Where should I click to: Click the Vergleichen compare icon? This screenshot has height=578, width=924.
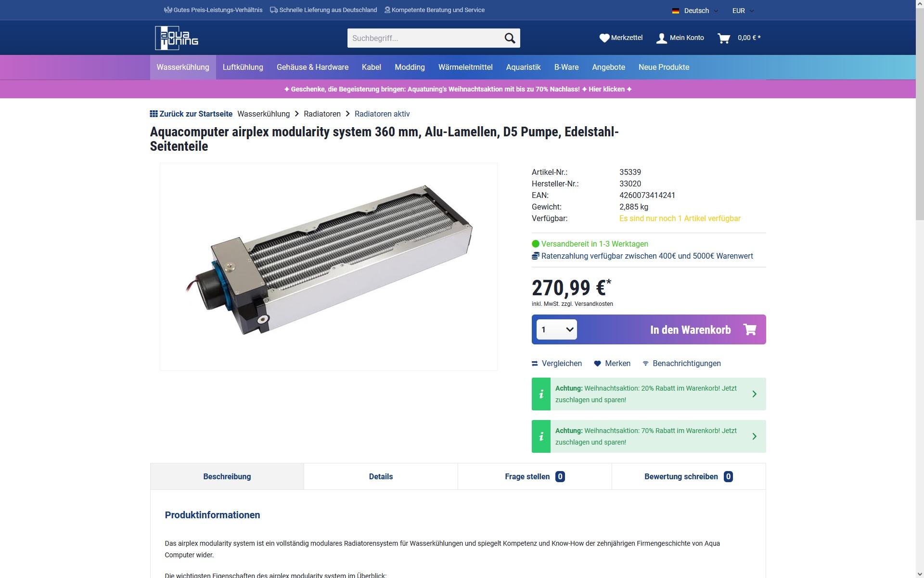tap(535, 364)
